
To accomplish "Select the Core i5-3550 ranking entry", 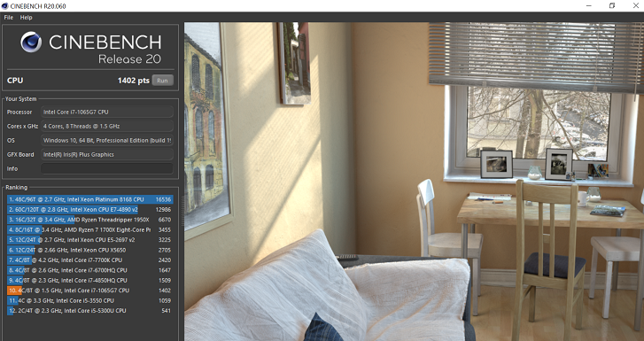I will 90,300.
